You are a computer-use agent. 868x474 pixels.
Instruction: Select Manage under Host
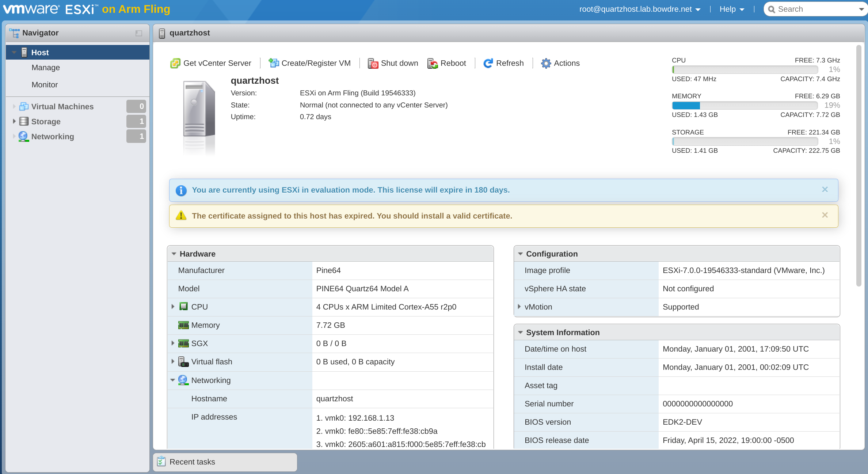(x=46, y=68)
